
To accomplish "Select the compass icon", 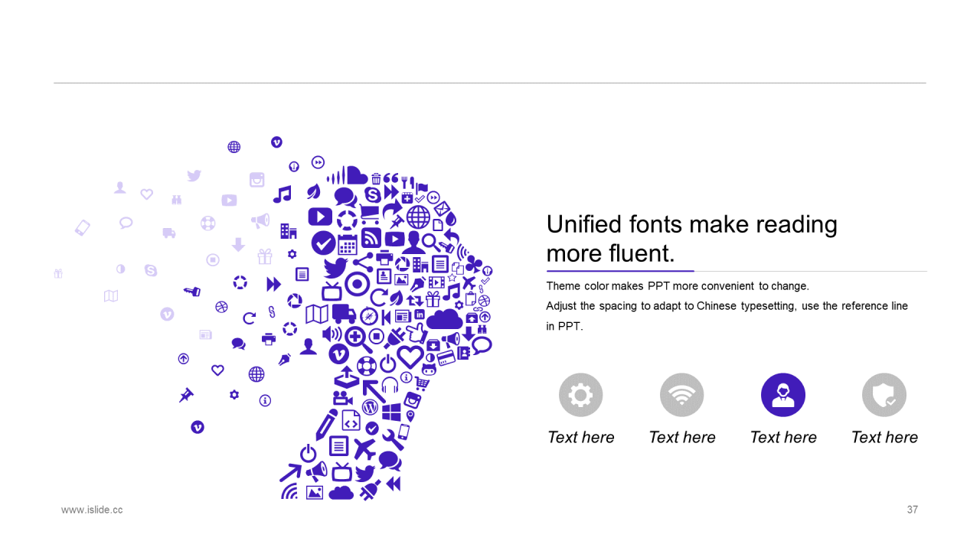I will click(x=369, y=316).
